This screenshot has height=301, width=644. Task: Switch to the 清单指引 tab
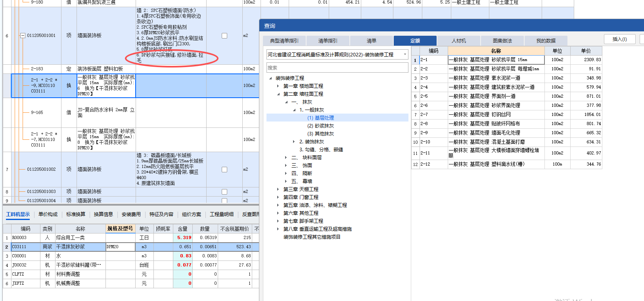(328, 41)
